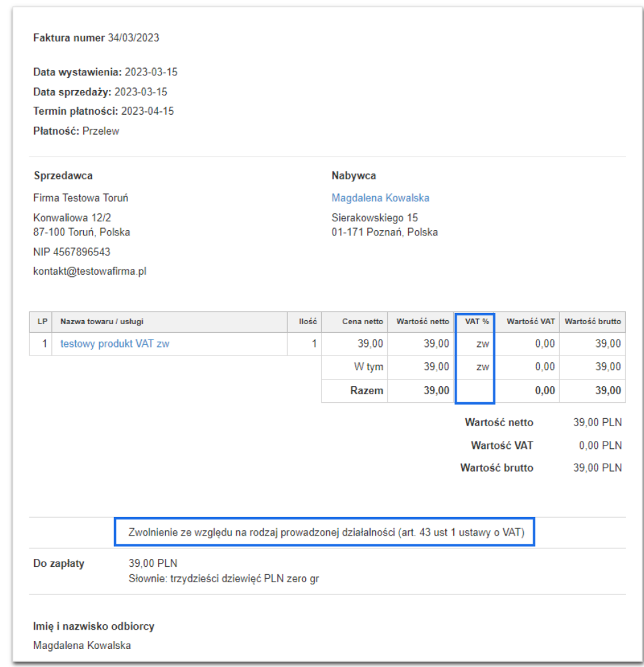Open the Magdalena Kowalska buyer link

click(380, 198)
